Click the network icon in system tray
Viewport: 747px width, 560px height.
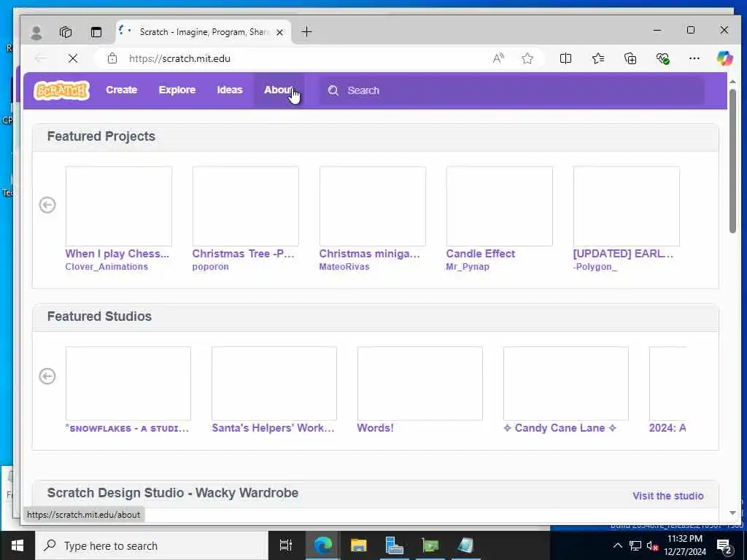[635, 545]
